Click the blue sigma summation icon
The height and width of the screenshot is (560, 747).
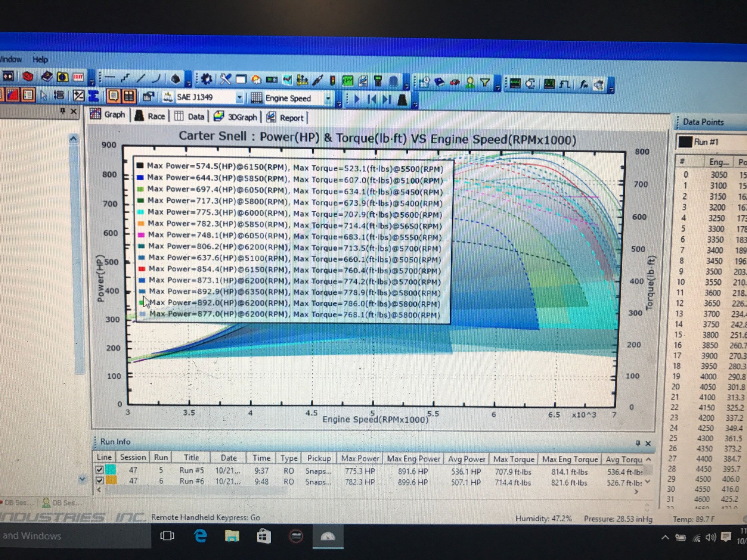click(93, 96)
